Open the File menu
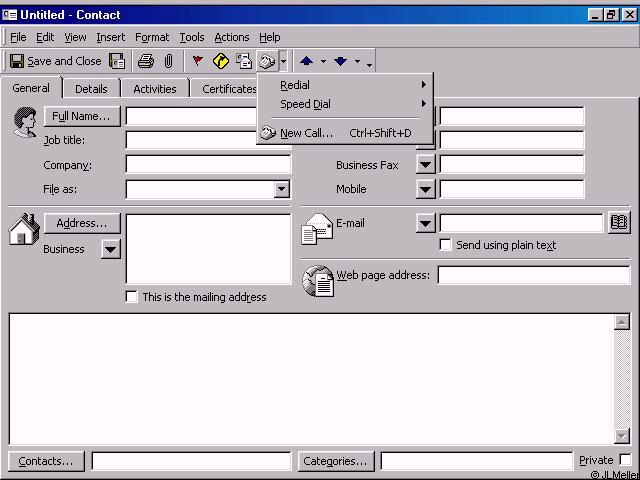Image resolution: width=640 pixels, height=480 pixels. tap(18, 37)
